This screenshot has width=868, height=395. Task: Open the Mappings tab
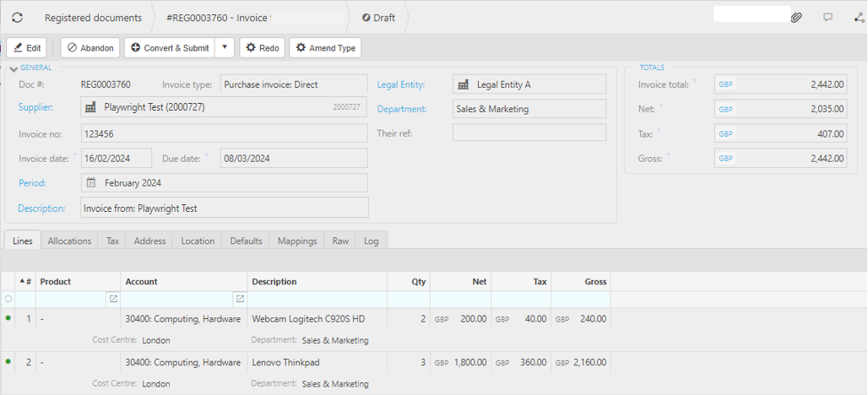[x=297, y=241]
